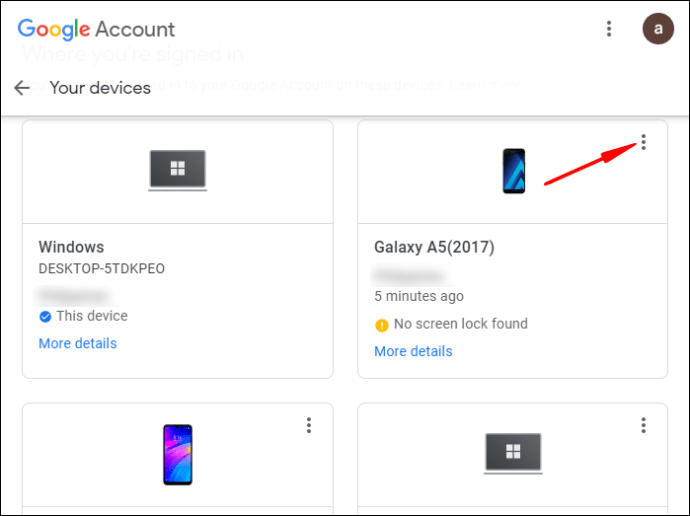Click the back arrow beside Your devices
This screenshot has height=516, width=690.
[22, 88]
